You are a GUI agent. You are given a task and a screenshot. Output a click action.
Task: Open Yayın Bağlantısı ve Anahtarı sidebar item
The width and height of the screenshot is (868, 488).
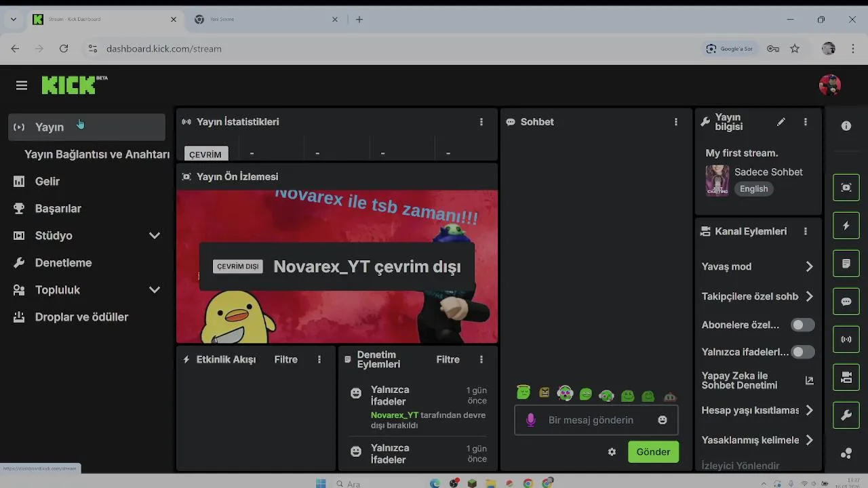coord(97,155)
